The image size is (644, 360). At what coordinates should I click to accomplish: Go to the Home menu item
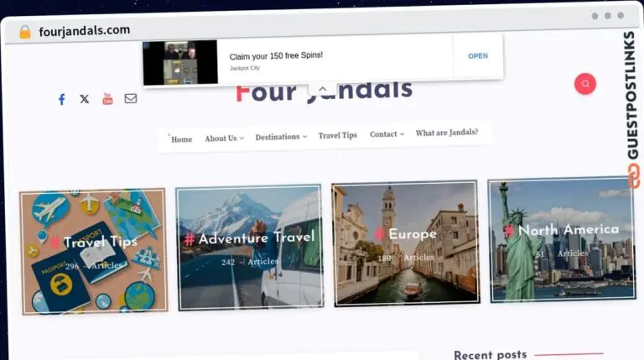click(181, 139)
